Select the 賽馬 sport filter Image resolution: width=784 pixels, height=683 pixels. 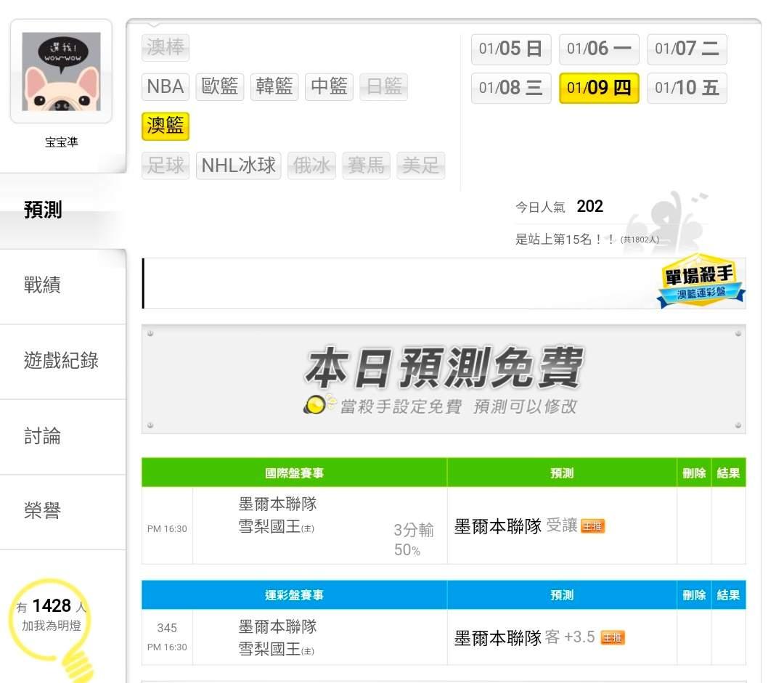(x=366, y=165)
